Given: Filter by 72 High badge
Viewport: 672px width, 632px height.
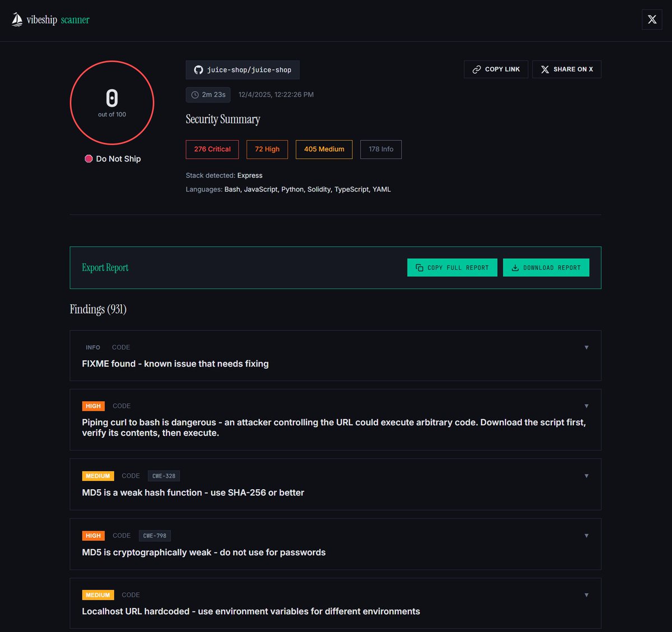Looking at the screenshot, I should pos(267,150).
